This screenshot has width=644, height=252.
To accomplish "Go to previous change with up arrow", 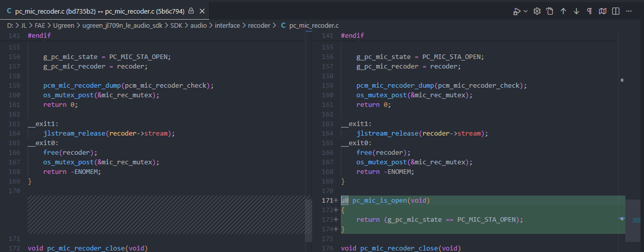I will tap(563, 11).
